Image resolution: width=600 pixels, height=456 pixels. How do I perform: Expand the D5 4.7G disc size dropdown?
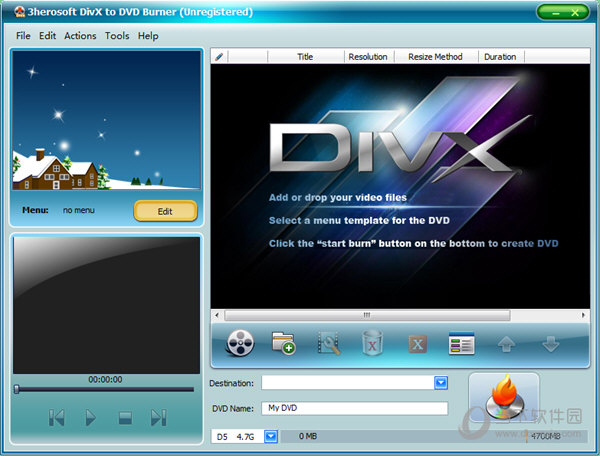coord(271,436)
